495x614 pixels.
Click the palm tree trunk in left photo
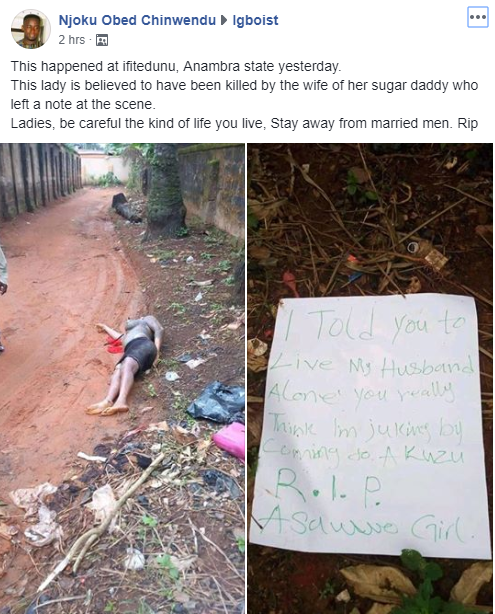[165, 192]
